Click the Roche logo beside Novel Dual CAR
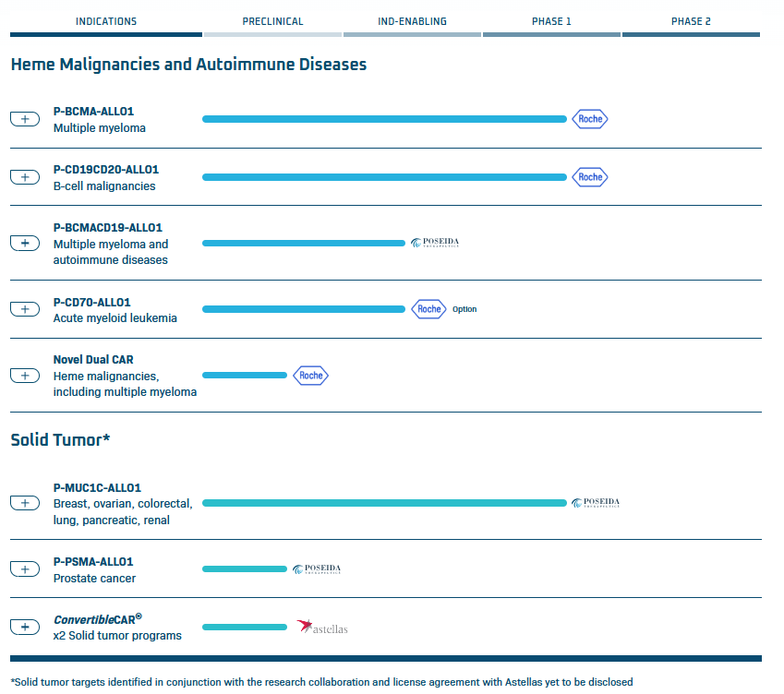 (311, 376)
